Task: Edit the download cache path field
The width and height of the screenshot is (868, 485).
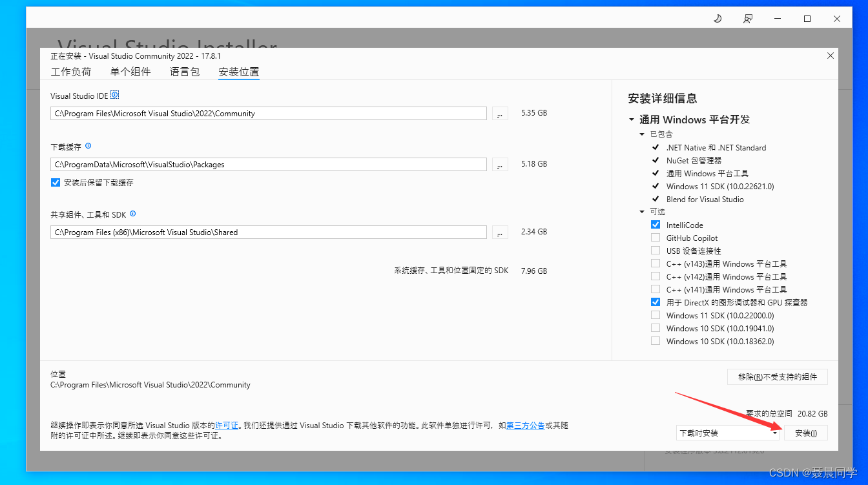Action: (269, 165)
